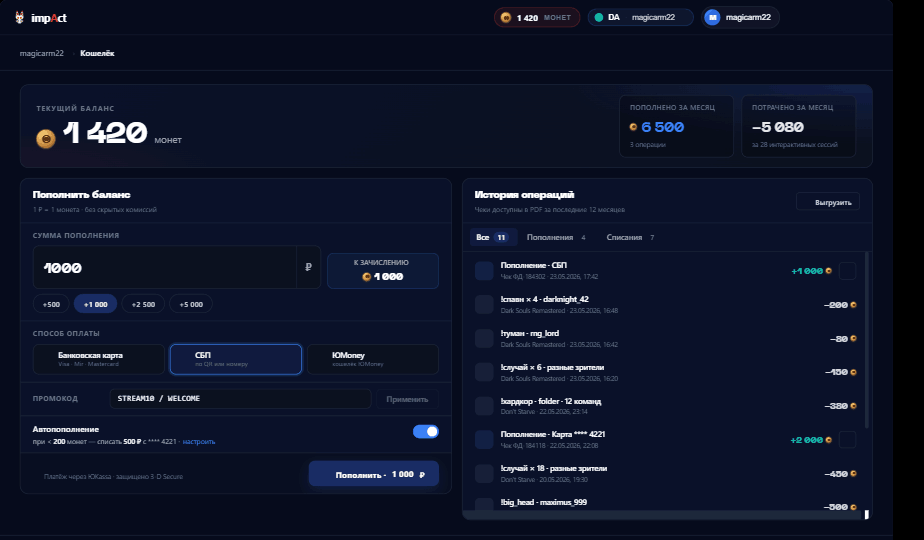Click the −150 amount of !случай × 6
This screenshot has width=924, height=540.
836,372
